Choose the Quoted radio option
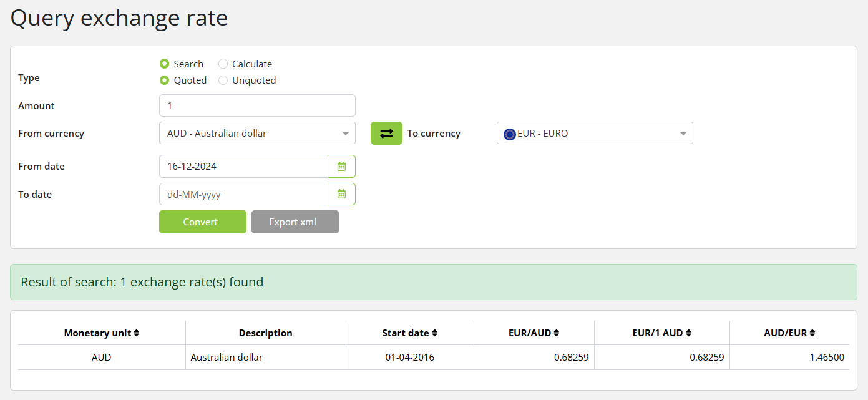 165,80
